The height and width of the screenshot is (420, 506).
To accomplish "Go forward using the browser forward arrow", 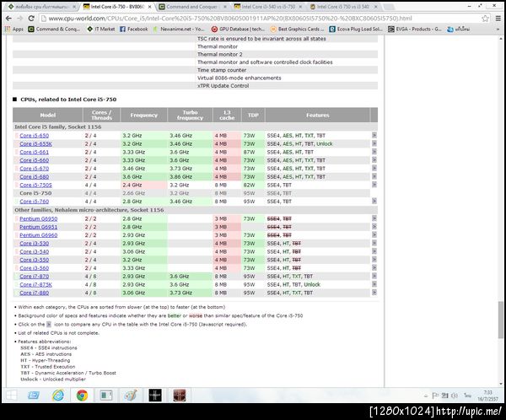I will point(20,19).
